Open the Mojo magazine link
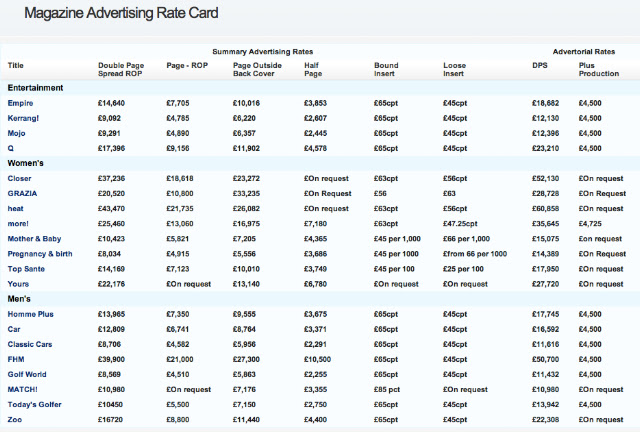 (16, 134)
